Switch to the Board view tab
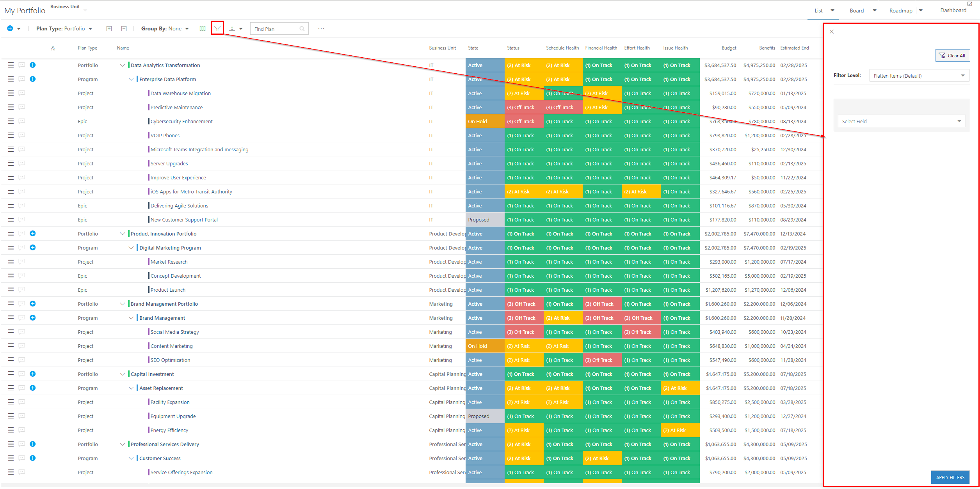The width and height of the screenshot is (980, 489). pyautogui.click(x=857, y=11)
